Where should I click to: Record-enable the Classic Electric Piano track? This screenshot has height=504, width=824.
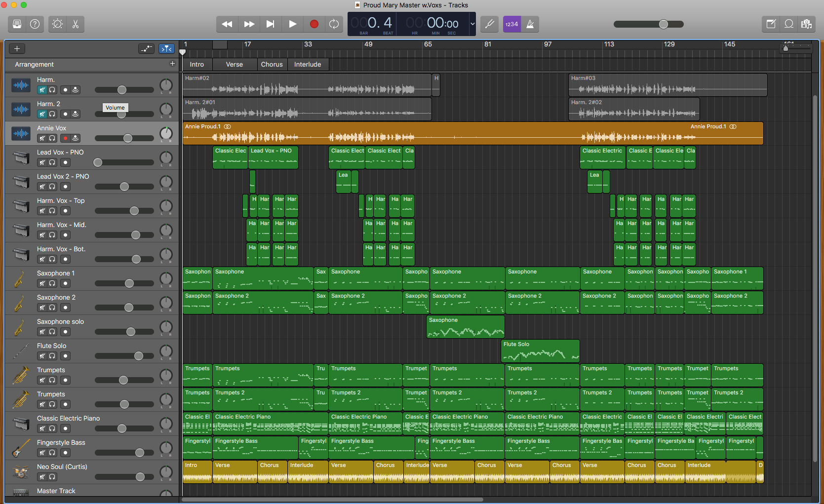coord(65,428)
